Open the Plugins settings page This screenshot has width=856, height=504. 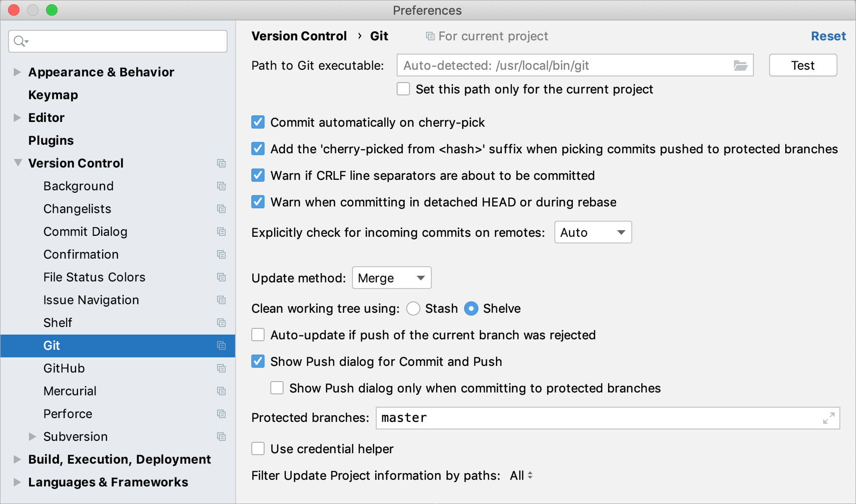pos(51,140)
